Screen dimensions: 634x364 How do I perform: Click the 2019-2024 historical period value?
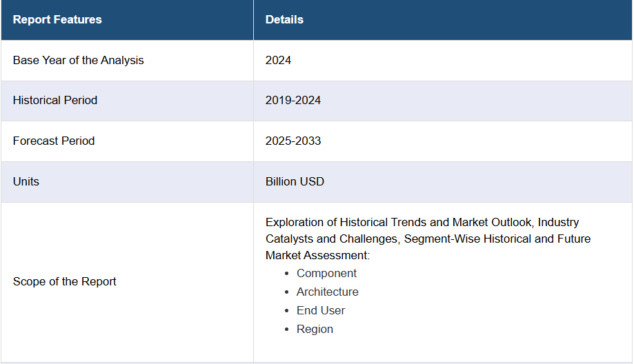293,100
